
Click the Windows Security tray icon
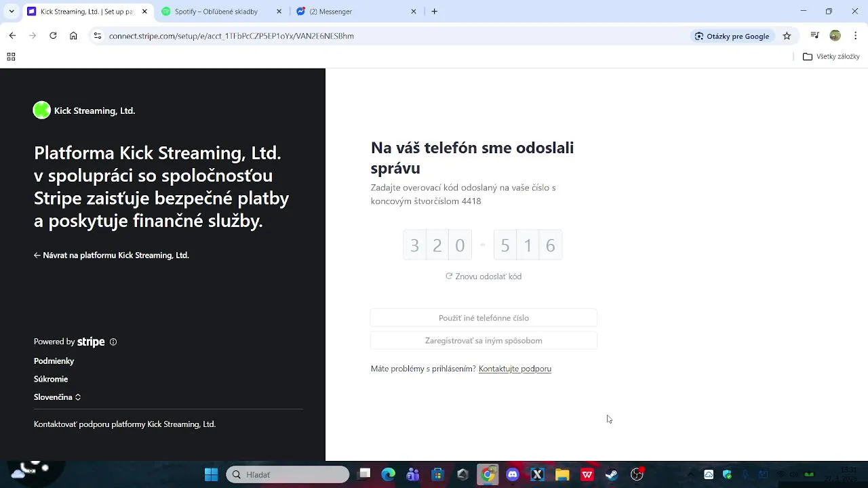(728, 474)
